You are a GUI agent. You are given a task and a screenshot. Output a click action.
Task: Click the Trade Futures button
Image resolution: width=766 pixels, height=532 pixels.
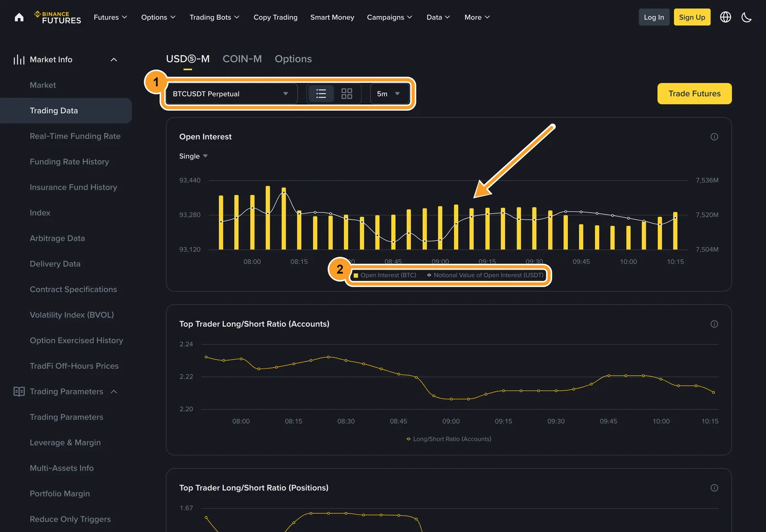coord(694,94)
